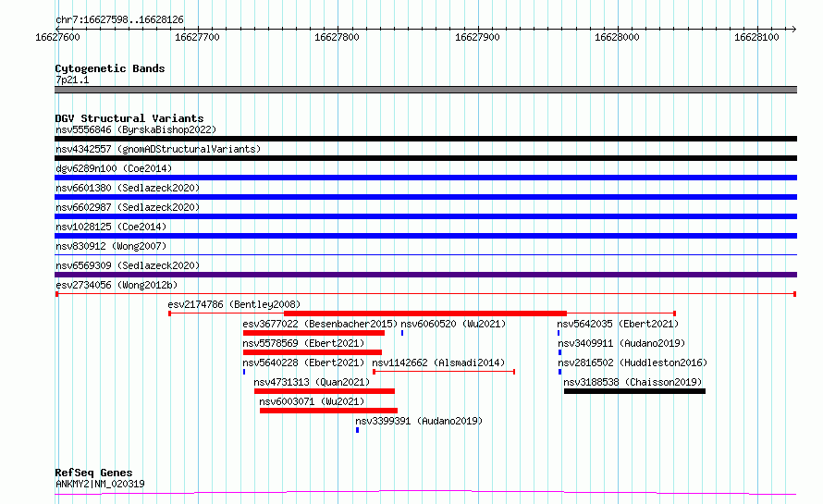Click the gray 7p21.1 cytogenetic band bar

(x=425, y=90)
